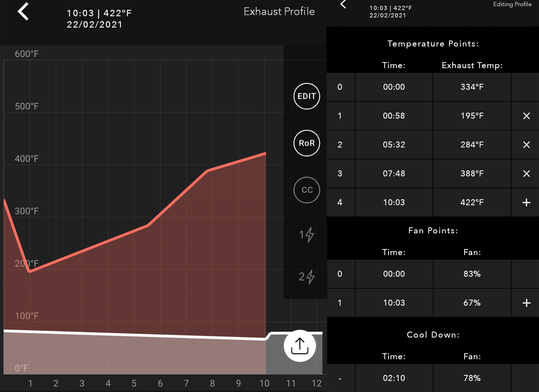Viewport: 539px width, 392px height.
Task: Tap the 2 lightning bolt icon
Action: coord(307,277)
